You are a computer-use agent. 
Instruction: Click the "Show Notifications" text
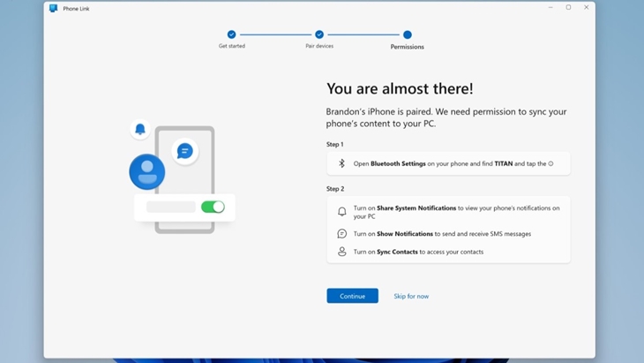click(x=405, y=233)
